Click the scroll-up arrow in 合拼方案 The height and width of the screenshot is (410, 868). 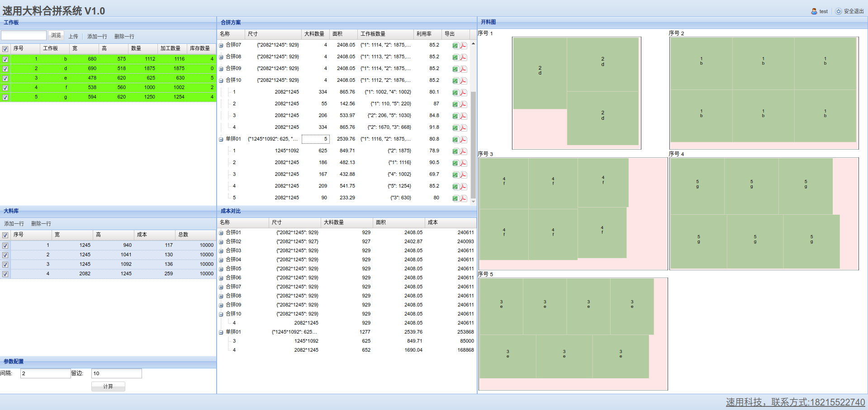(473, 44)
